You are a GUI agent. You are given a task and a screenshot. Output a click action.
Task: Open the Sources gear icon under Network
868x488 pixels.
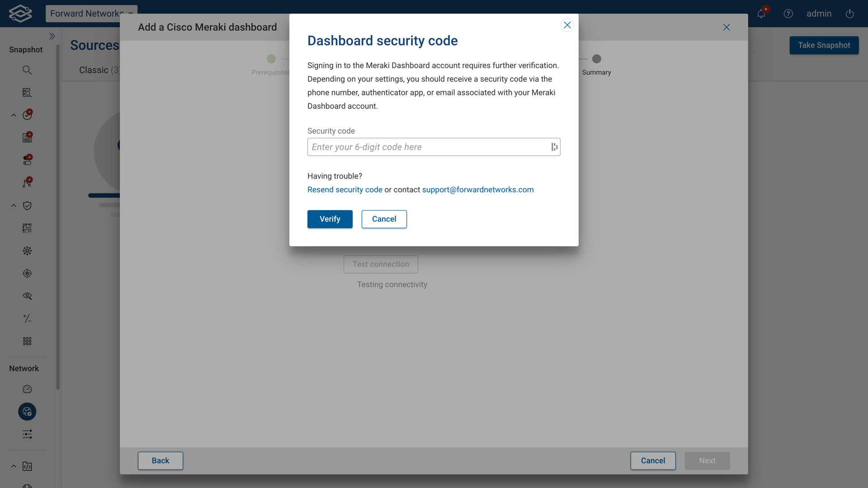click(27, 412)
